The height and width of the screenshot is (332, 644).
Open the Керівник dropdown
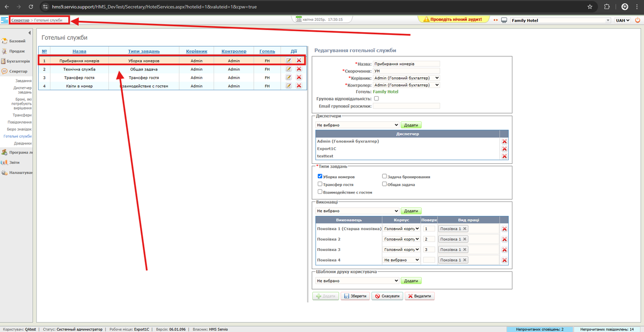(406, 78)
